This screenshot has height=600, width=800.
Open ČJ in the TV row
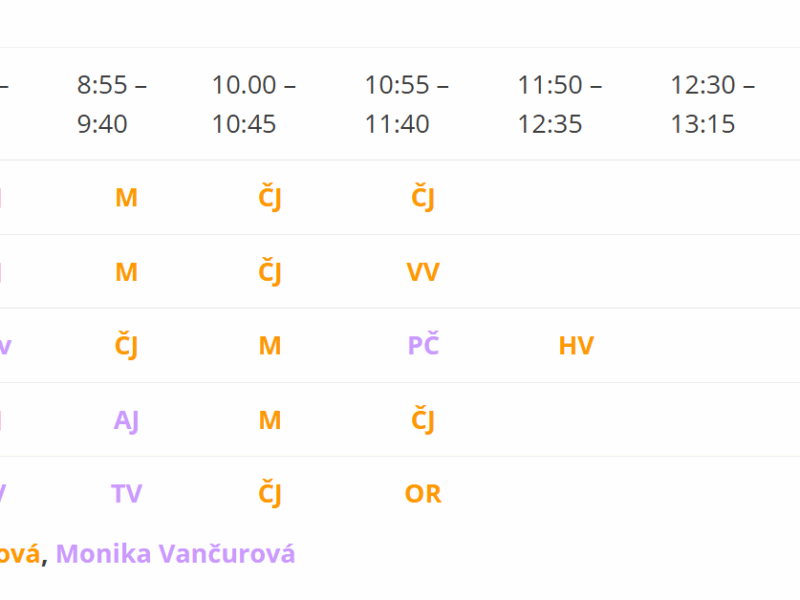pos(270,494)
